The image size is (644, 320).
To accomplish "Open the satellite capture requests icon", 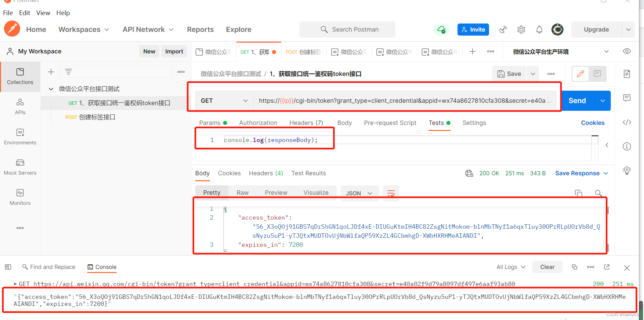I will [x=503, y=30].
